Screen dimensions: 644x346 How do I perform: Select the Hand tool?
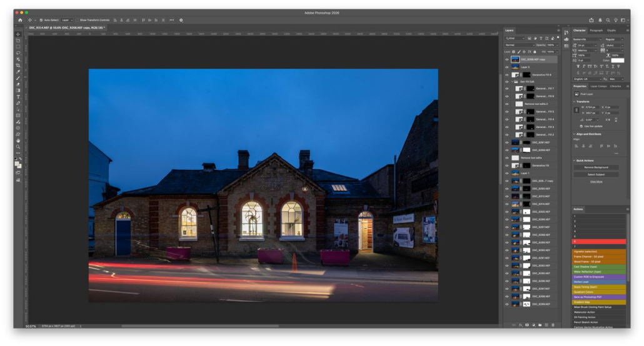click(18, 141)
